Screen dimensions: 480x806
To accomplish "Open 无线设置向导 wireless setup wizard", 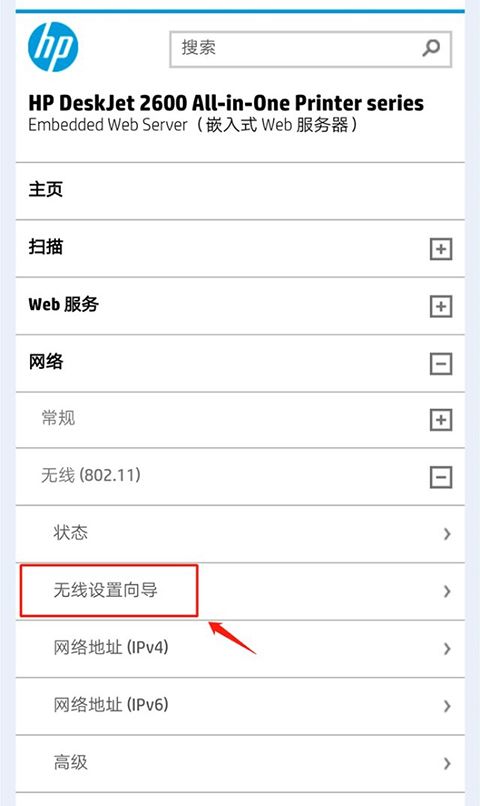I will 240,591.
